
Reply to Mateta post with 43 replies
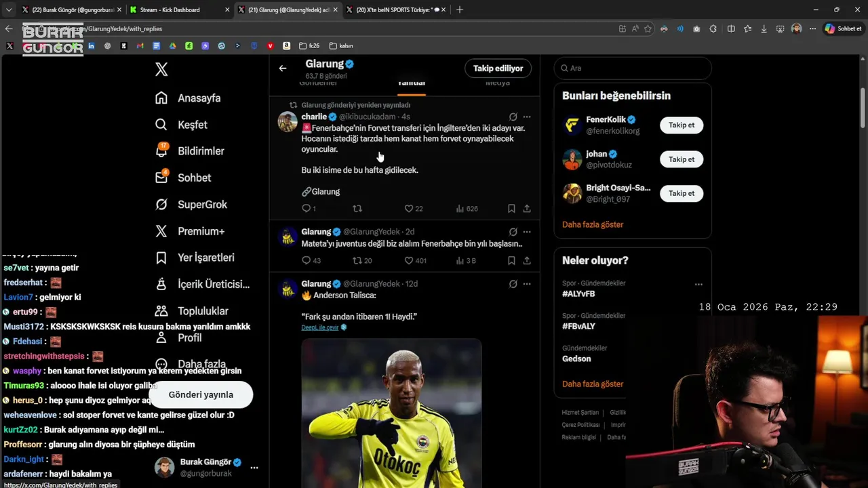tap(311, 260)
